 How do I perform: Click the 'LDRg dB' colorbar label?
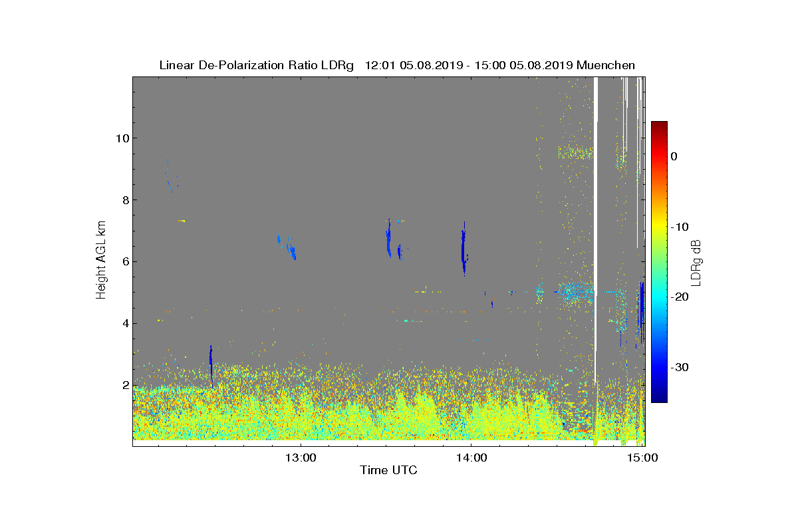pyautogui.click(x=696, y=262)
